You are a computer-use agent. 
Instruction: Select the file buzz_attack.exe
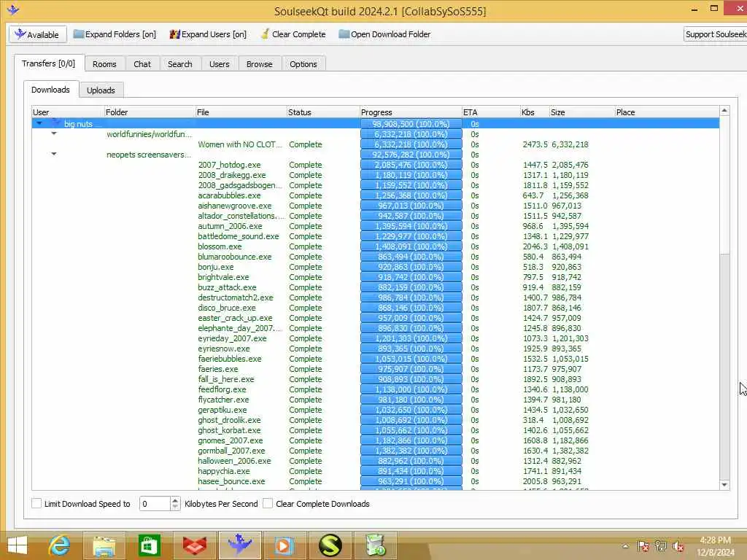tap(227, 287)
